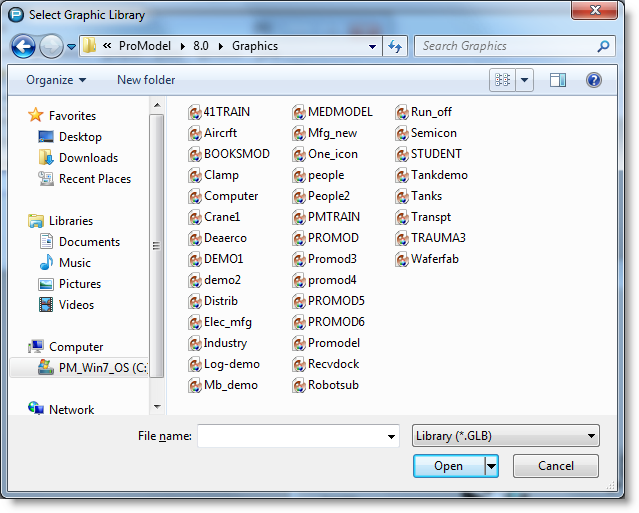Click the Help question mark icon

click(x=593, y=80)
